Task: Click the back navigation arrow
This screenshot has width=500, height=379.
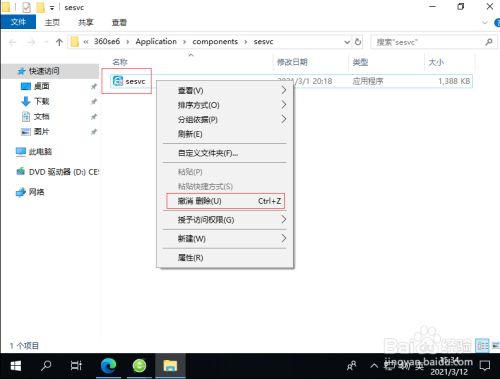Action: [13, 42]
